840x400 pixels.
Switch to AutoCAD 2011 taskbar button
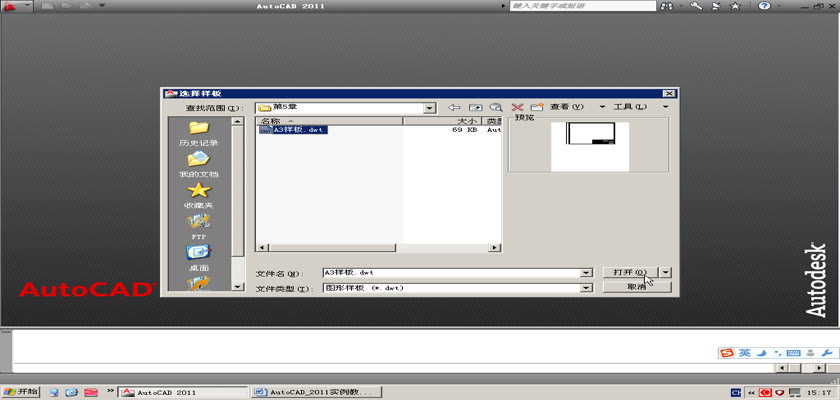pos(184,393)
